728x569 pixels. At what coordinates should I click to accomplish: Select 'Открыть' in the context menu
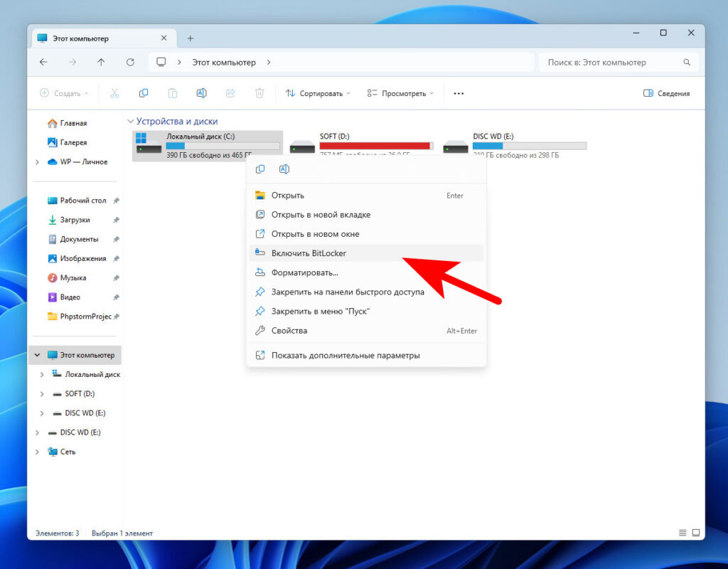pyautogui.click(x=366, y=196)
